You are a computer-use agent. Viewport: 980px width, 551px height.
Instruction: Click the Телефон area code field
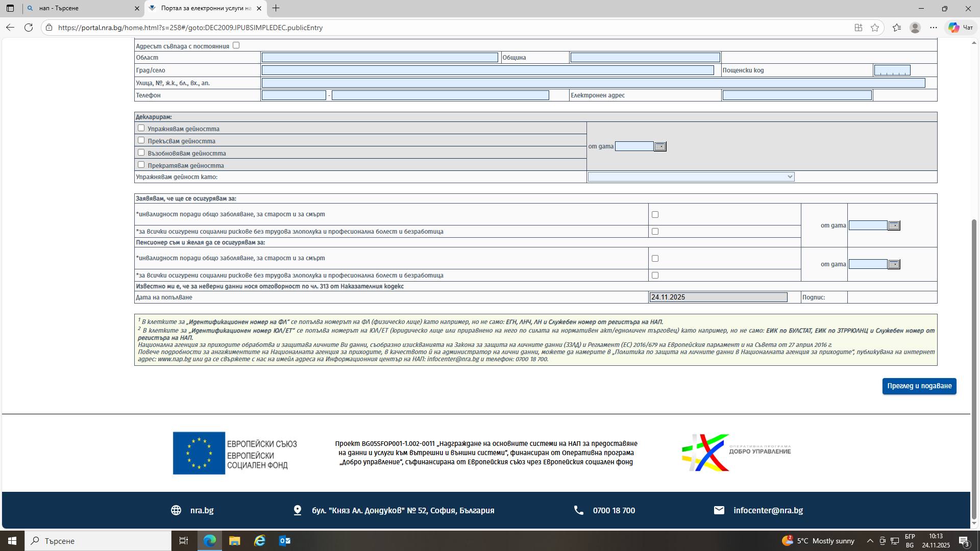point(294,95)
